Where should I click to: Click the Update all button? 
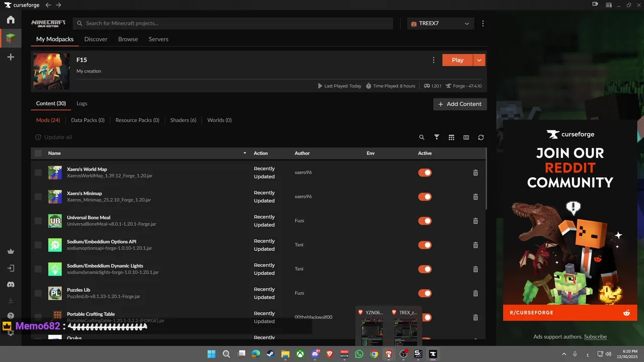click(x=53, y=137)
